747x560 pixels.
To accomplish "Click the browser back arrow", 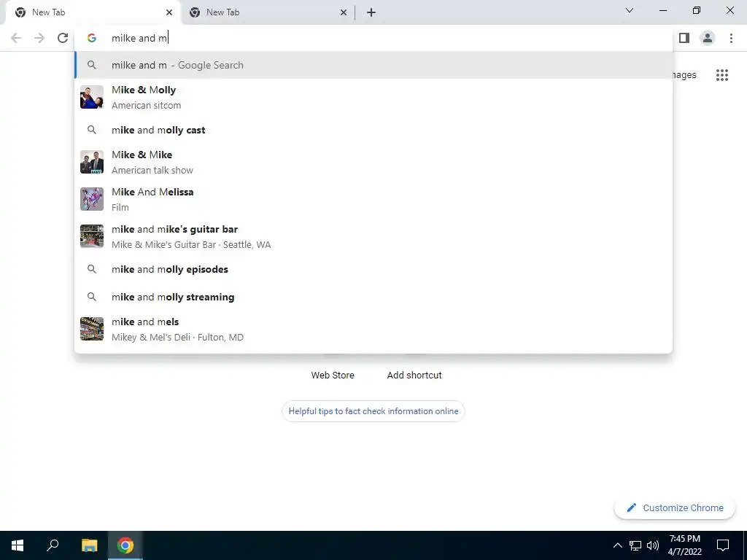I will pyautogui.click(x=16, y=38).
